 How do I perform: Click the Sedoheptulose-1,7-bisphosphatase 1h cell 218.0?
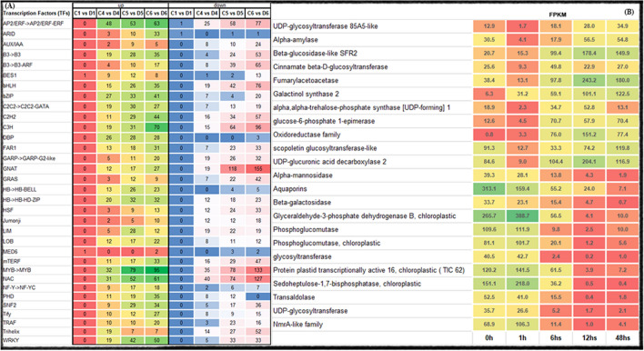point(522,284)
